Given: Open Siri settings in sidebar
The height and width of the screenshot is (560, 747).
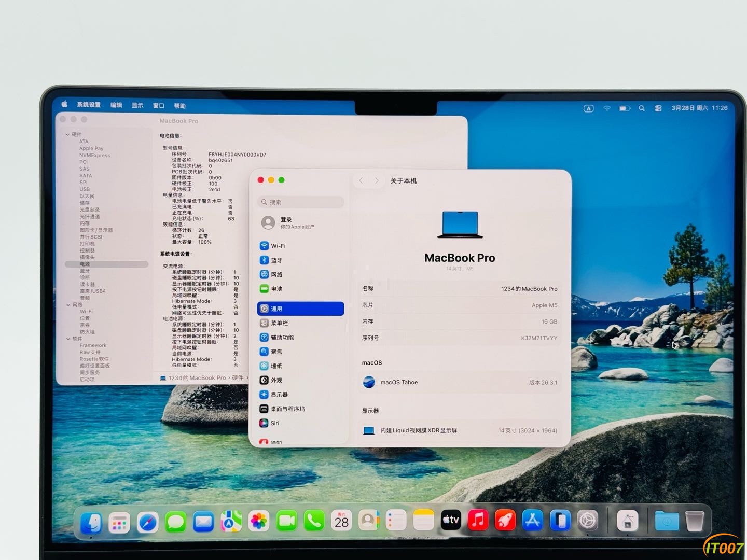Looking at the screenshot, I should 274,423.
